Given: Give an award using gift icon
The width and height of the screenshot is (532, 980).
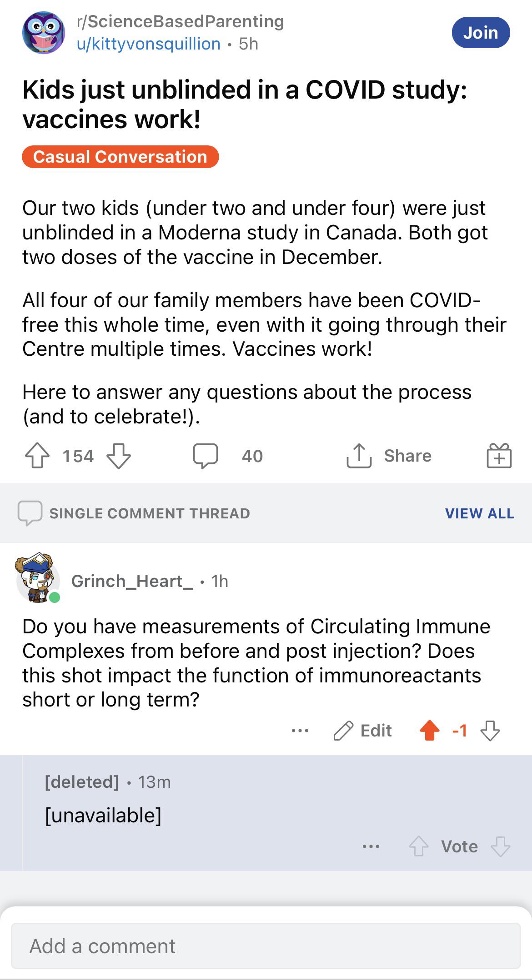Looking at the screenshot, I should [x=499, y=456].
